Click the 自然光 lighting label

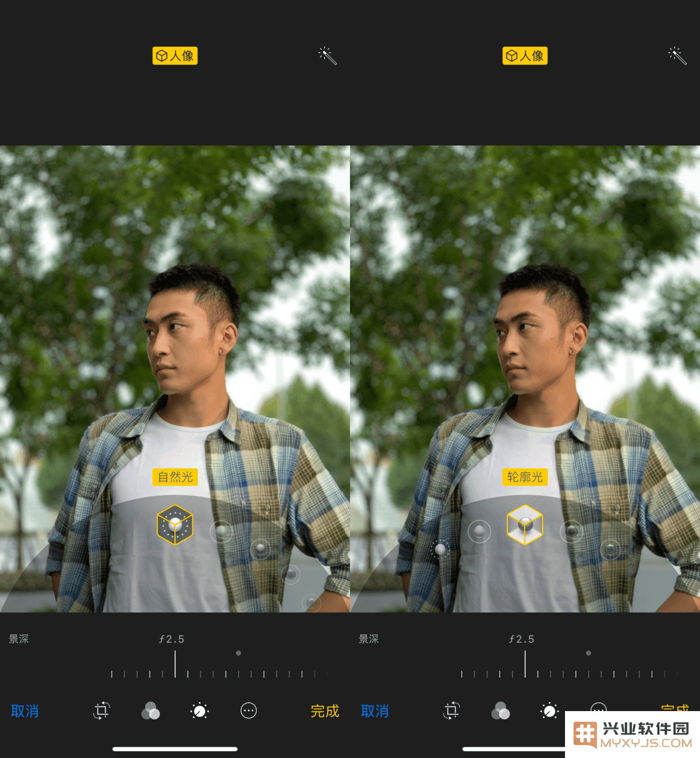click(175, 477)
